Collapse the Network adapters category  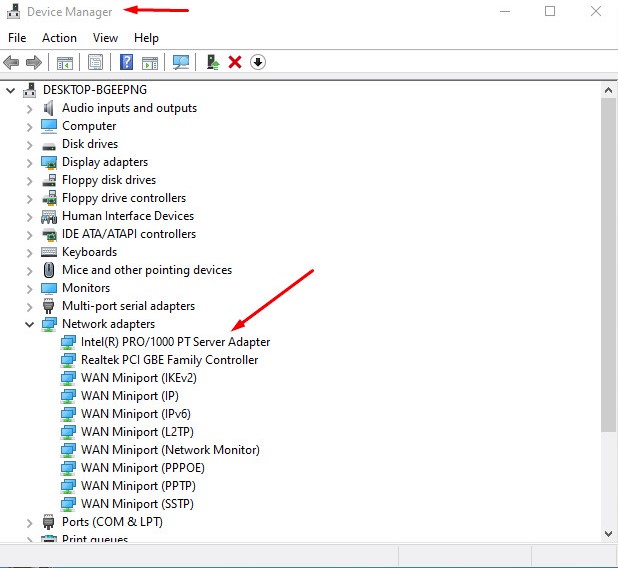click(x=30, y=324)
